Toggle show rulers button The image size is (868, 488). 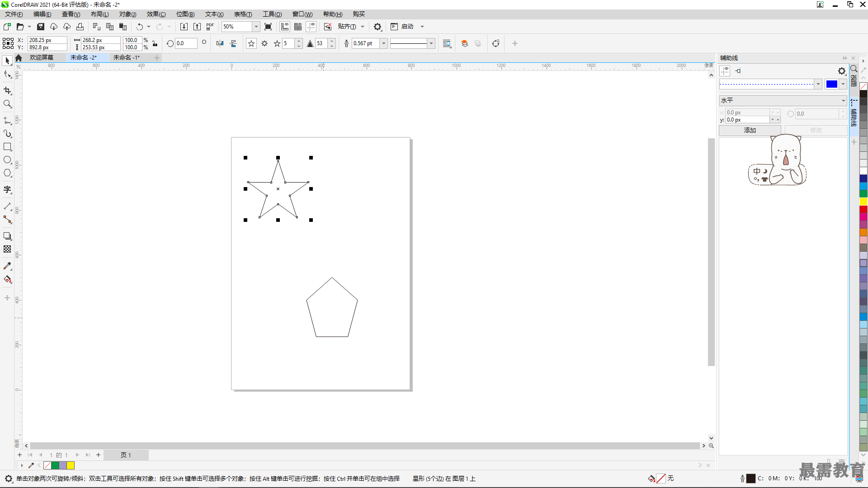(285, 27)
